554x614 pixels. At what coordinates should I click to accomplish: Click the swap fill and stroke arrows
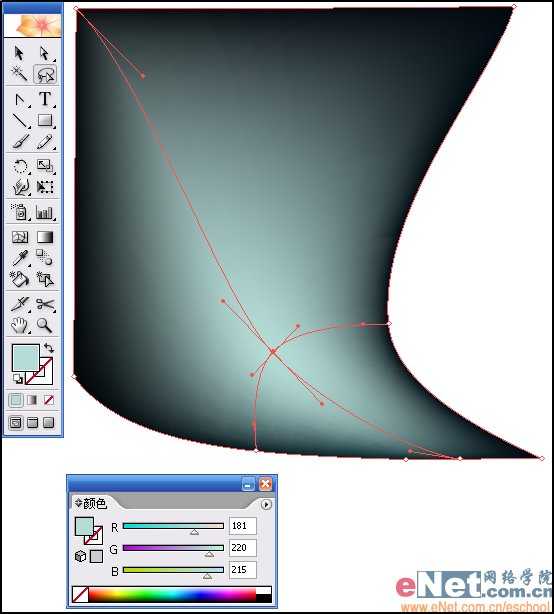tap(49, 347)
